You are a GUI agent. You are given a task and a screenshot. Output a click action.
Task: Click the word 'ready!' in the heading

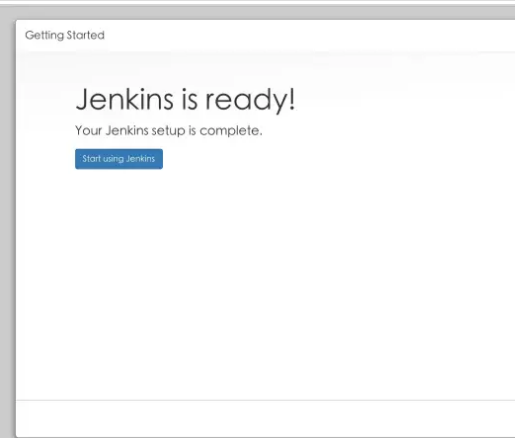250,100
